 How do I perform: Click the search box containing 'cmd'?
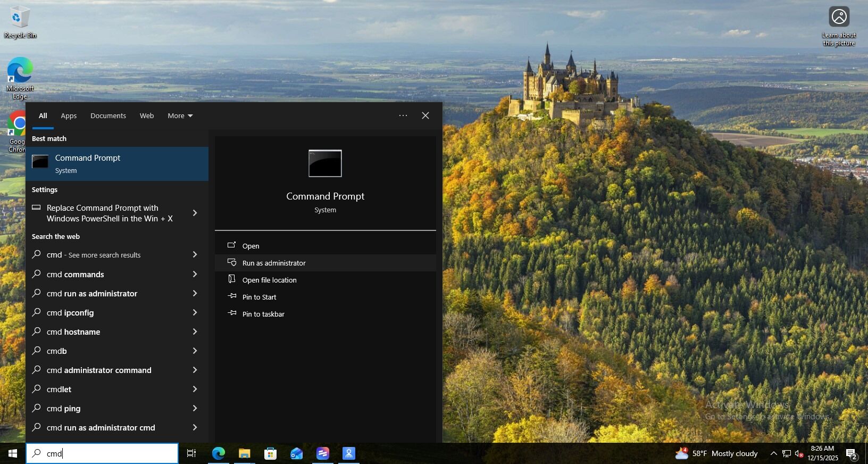[102, 453]
